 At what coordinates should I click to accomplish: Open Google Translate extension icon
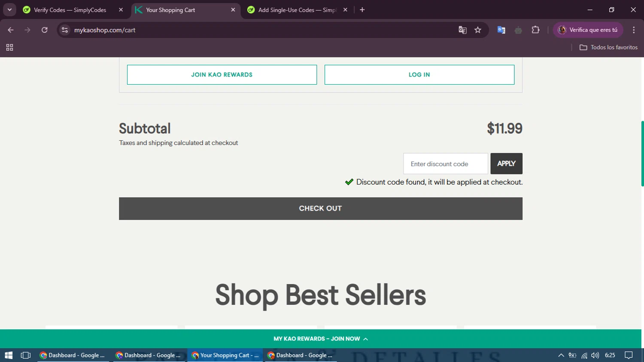click(501, 30)
